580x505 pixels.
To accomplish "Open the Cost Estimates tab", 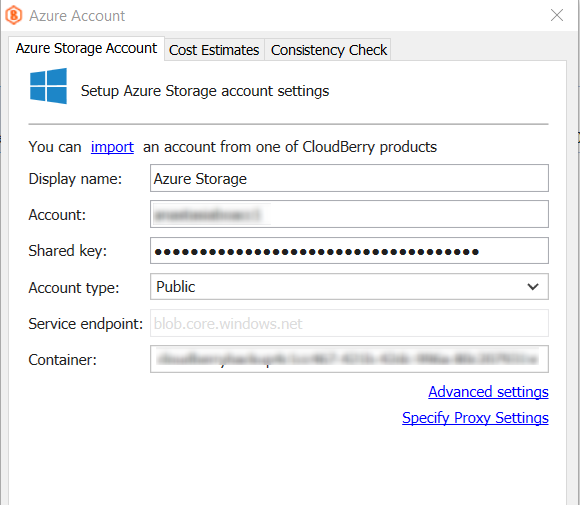I will [x=214, y=50].
